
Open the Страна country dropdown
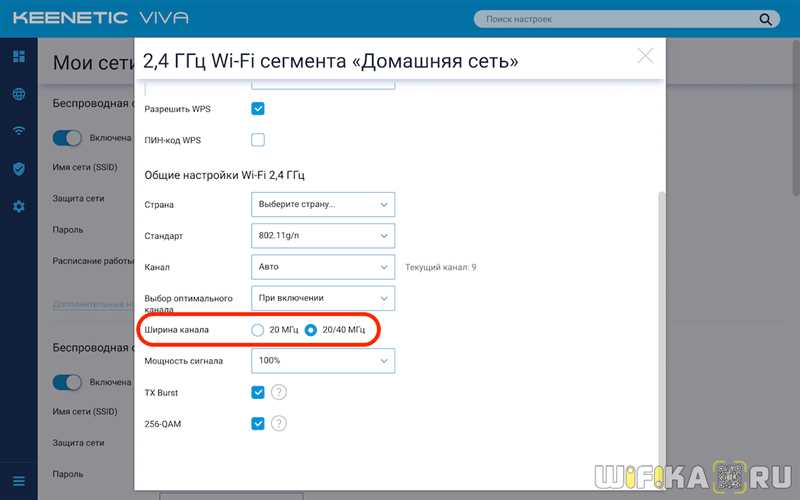pos(323,205)
